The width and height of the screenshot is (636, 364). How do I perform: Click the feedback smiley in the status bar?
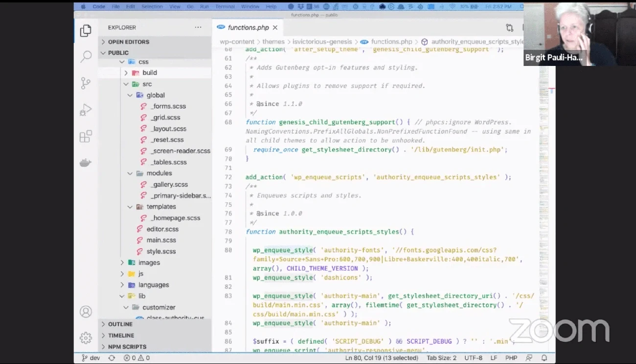[x=528, y=357]
